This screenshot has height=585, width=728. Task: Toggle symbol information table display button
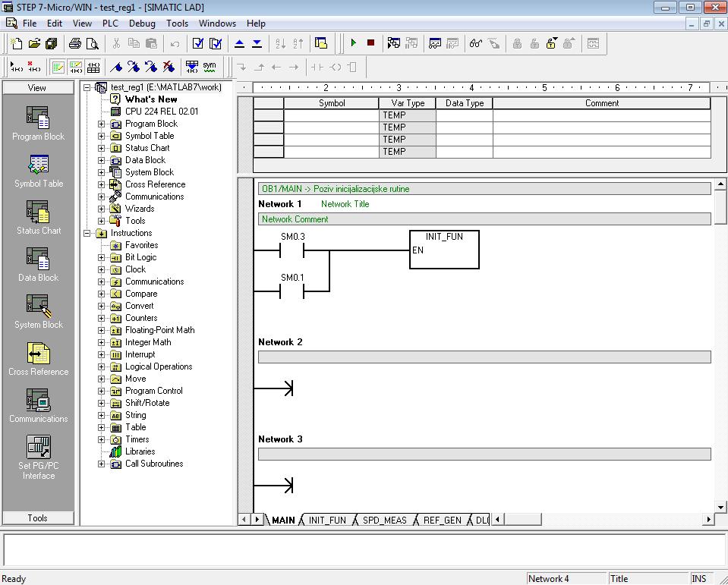[93, 67]
